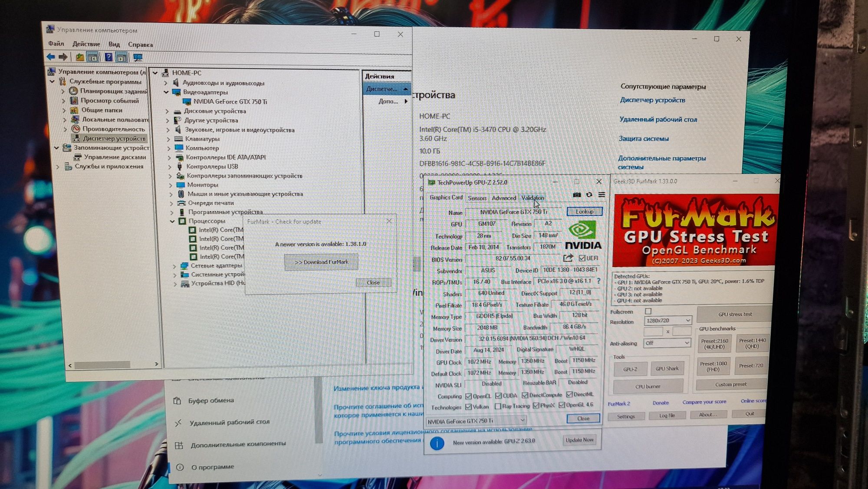Click the remote desktop icon beside Удаленный рабочий стол
This screenshot has height=489, width=868.
(x=178, y=423)
